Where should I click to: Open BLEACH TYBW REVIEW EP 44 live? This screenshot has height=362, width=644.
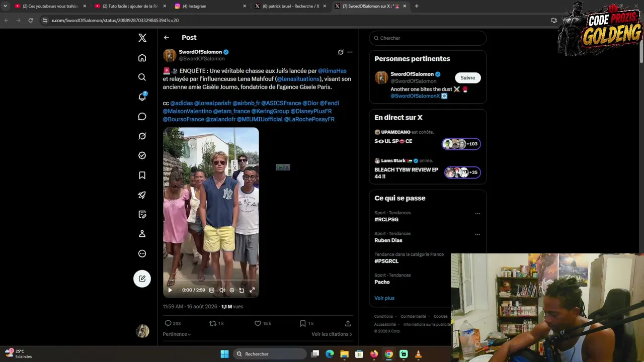428,169
